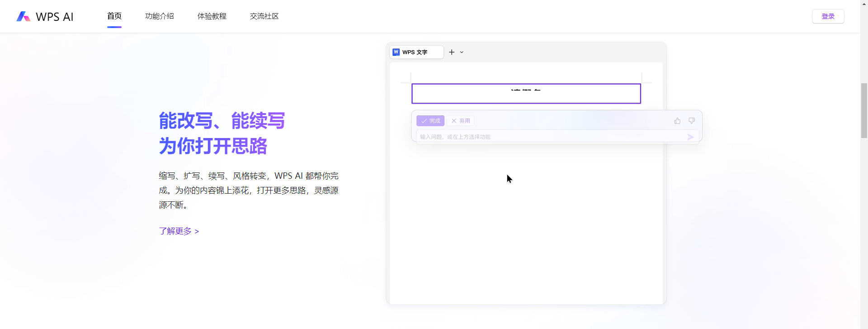Click the 弃用 discard button
This screenshot has height=329, width=868.
[460, 121]
